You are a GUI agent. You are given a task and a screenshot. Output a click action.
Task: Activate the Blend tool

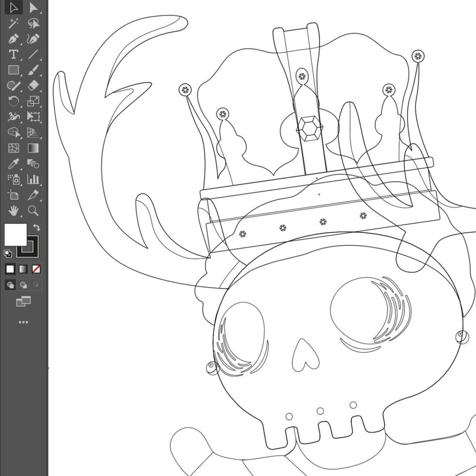(33, 164)
